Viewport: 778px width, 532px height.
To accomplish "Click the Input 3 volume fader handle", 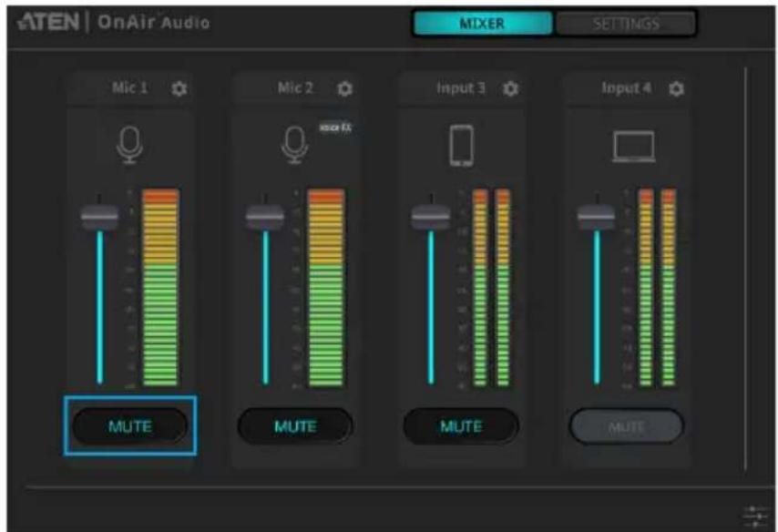I will pos(431,217).
